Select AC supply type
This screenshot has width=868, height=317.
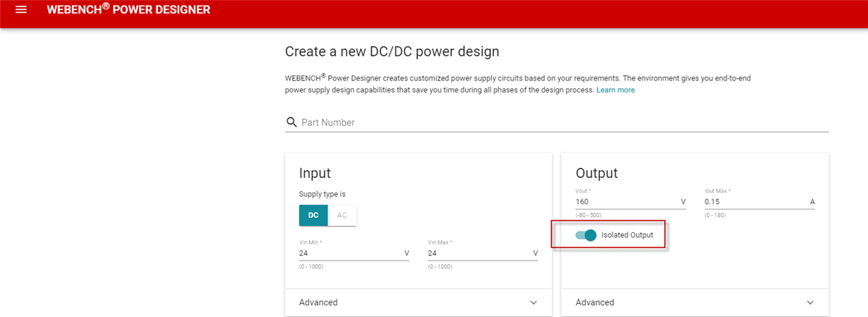coord(342,215)
